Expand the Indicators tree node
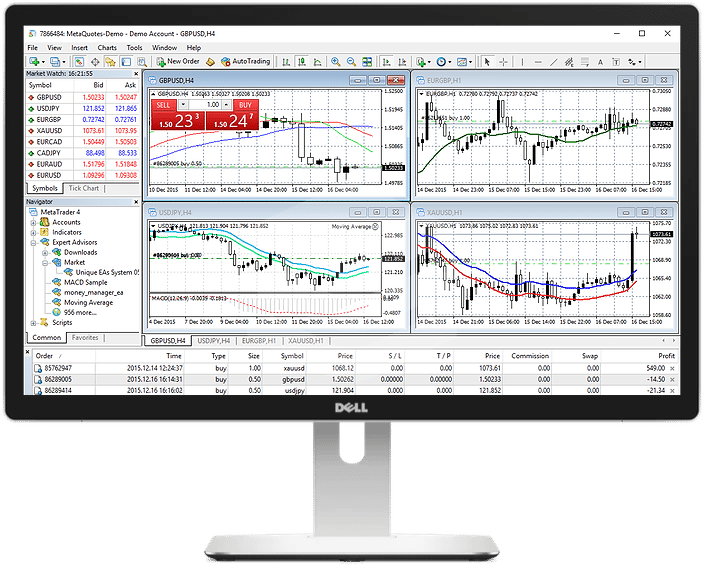Viewport: 704px width, 566px height. pyautogui.click(x=33, y=233)
